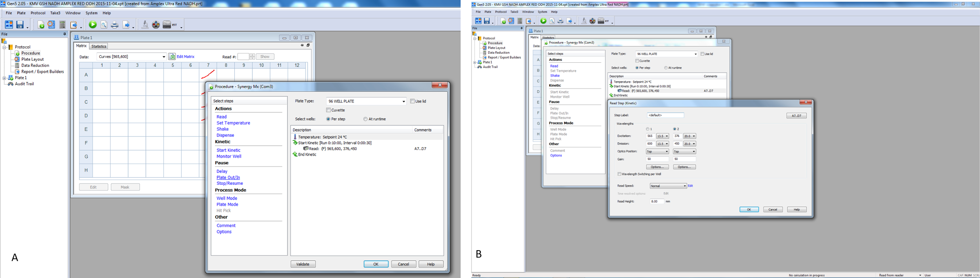Click the printer icon in panel A toolbar
This screenshot has width=980, height=278.
[x=114, y=25]
